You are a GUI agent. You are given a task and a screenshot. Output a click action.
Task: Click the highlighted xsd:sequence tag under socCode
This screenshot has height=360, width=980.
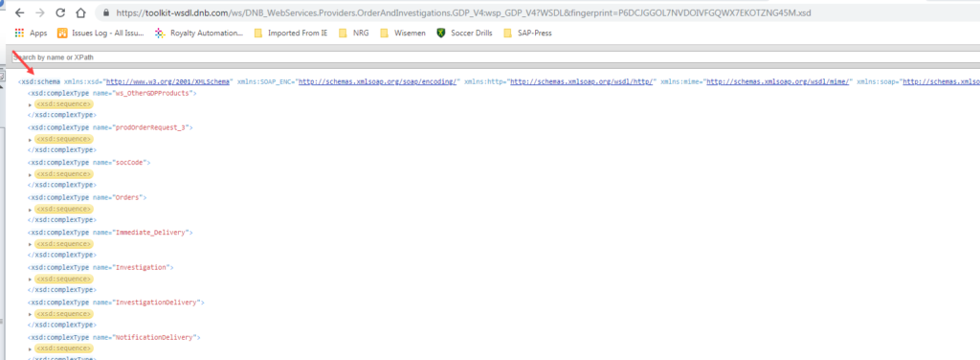point(64,174)
